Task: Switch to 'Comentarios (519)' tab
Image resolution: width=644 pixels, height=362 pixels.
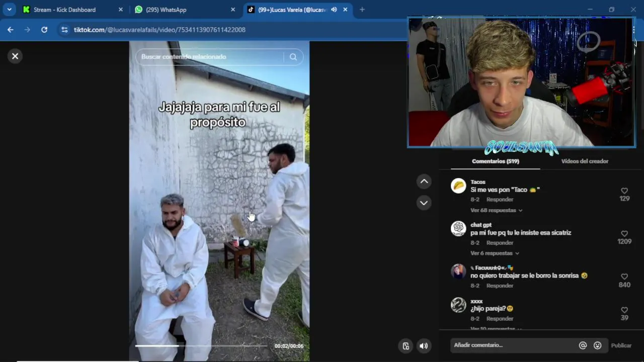Action: [x=495, y=161]
